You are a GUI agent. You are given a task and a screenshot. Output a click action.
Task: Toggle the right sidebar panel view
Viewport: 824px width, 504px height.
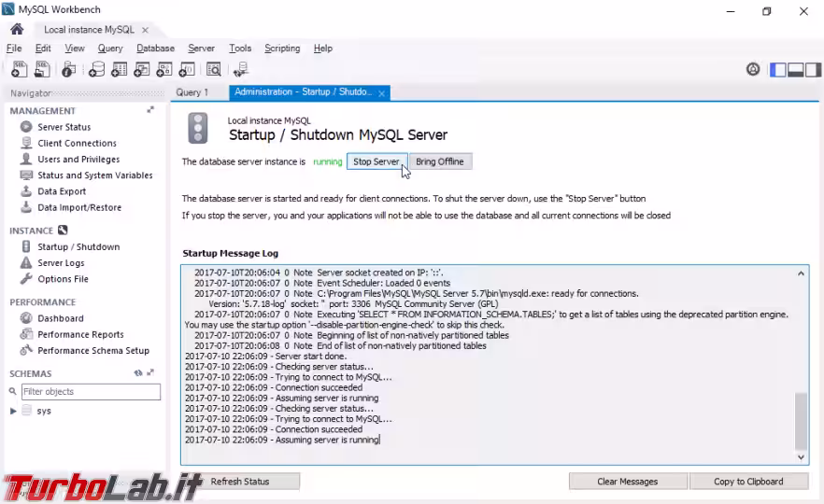tap(813, 69)
